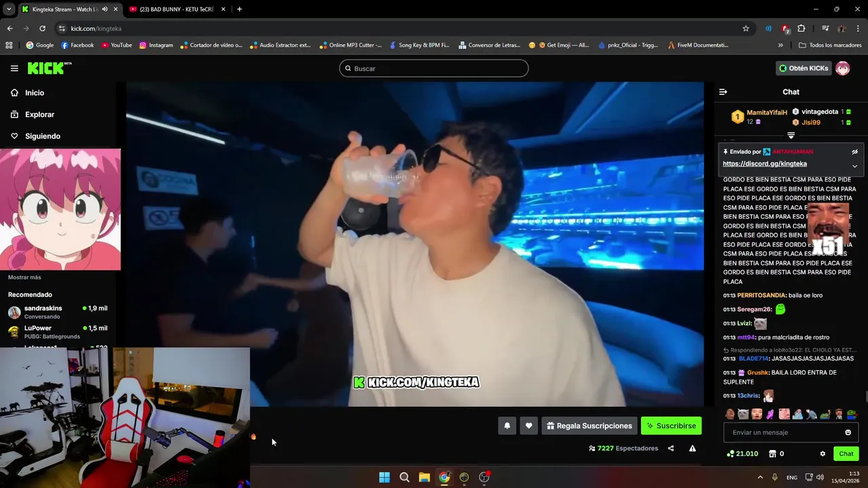Open the media control music icon
868x488 pixels.
(825, 28)
